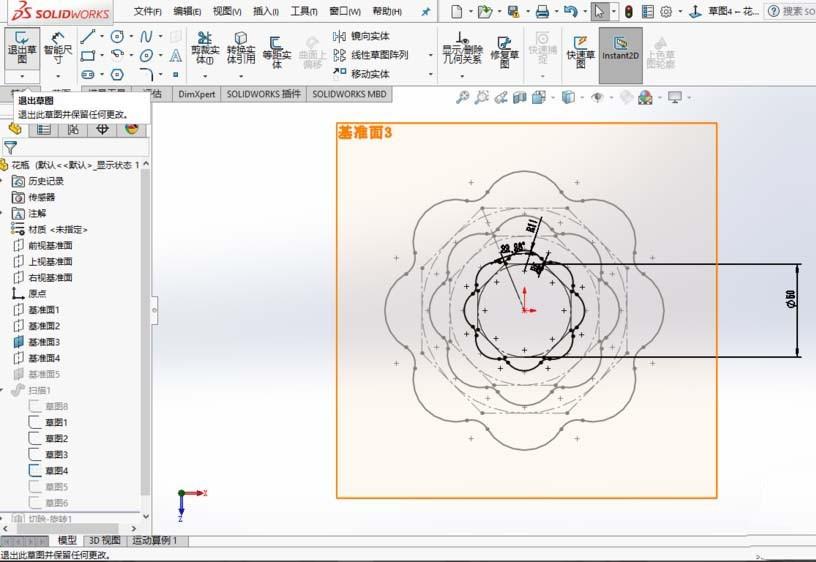Viewport: 816px width, 562px height.
Task: Open the Circle tool dropdown arrow
Action: pos(131,36)
